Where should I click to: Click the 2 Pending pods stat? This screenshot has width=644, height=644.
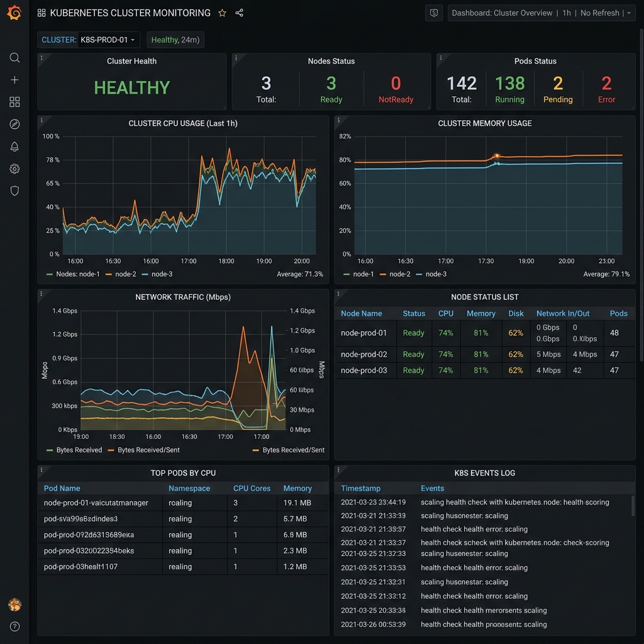pyautogui.click(x=558, y=89)
